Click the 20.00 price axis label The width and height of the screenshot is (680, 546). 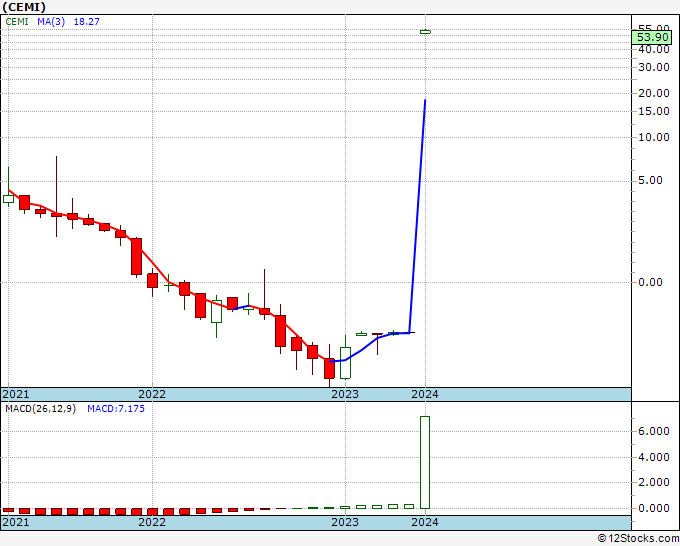[x=654, y=93]
